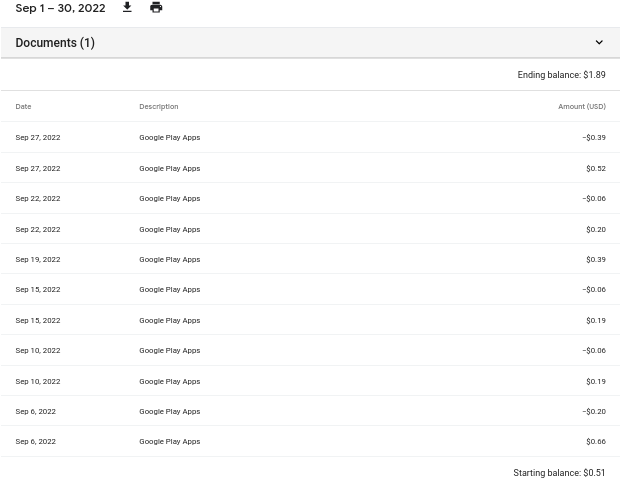Screen dimensions: 622x491
Task: Download the Sep 1 – 30, 2022 statement
Action: pyautogui.click(x=127, y=7)
